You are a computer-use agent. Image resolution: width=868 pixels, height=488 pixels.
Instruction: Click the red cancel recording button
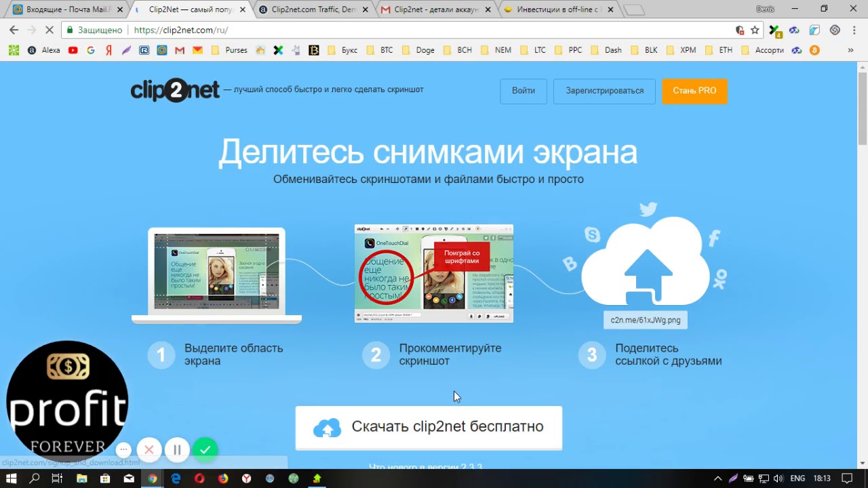(x=149, y=449)
